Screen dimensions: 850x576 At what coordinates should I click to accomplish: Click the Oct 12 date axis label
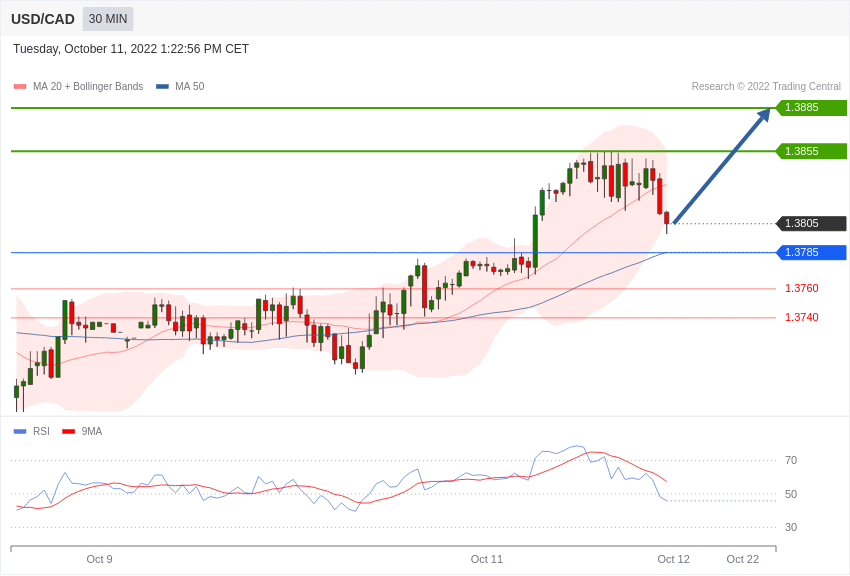[x=673, y=559]
